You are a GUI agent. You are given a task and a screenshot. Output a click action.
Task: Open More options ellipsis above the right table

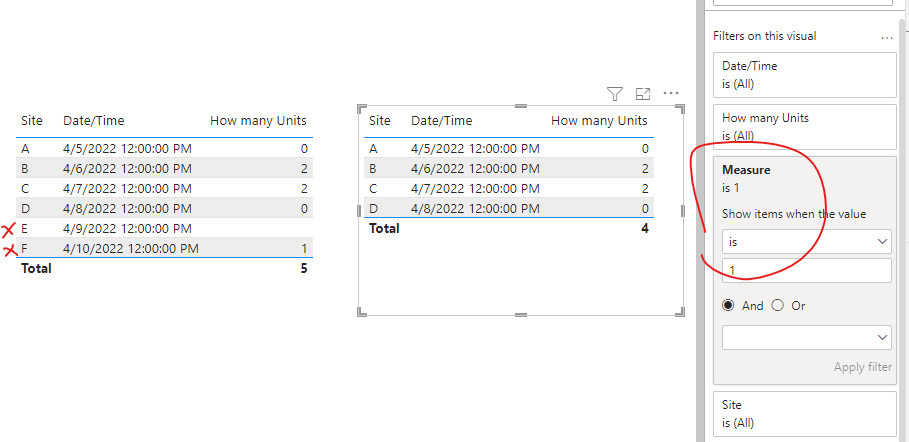click(x=671, y=93)
